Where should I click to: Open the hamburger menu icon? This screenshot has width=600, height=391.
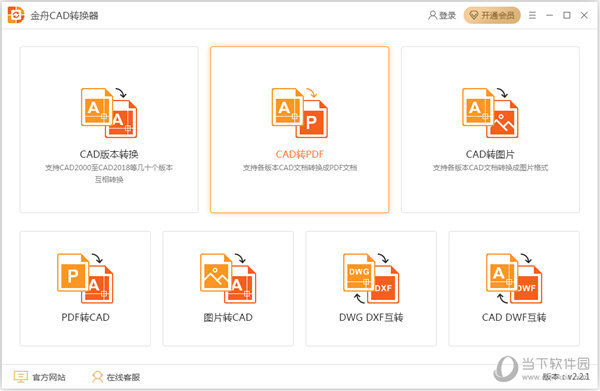click(532, 15)
